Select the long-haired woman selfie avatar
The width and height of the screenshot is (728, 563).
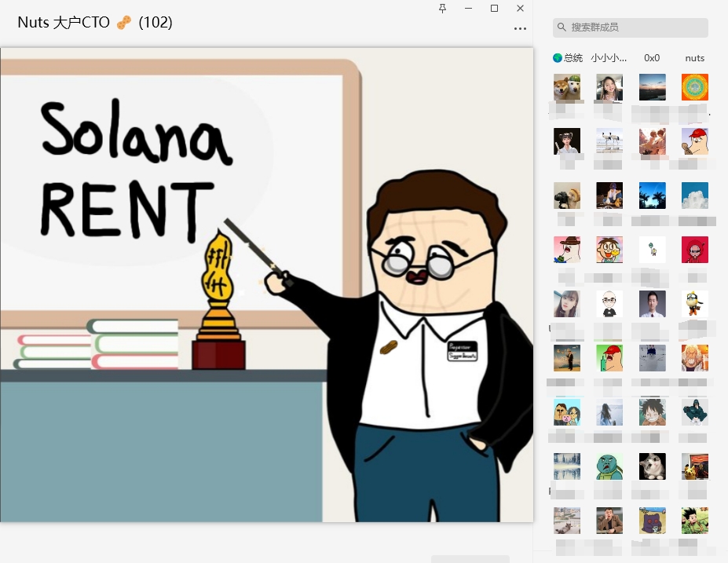tap(567, 304)
